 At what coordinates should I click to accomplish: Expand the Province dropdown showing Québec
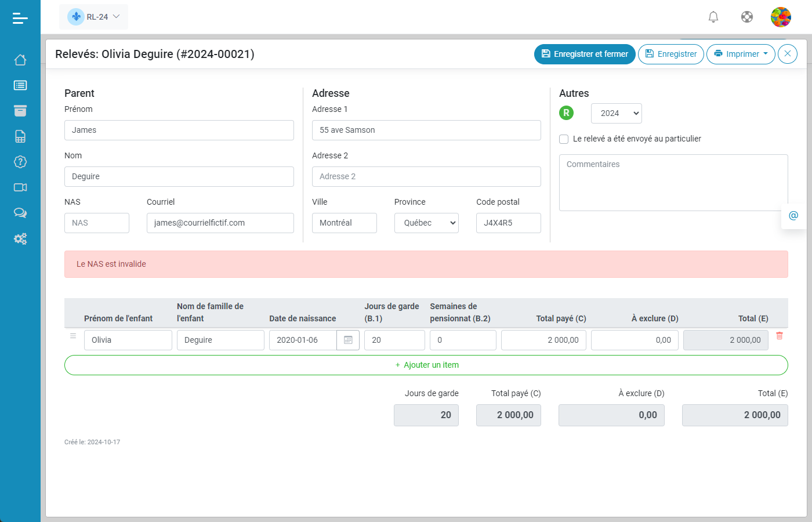426,223
